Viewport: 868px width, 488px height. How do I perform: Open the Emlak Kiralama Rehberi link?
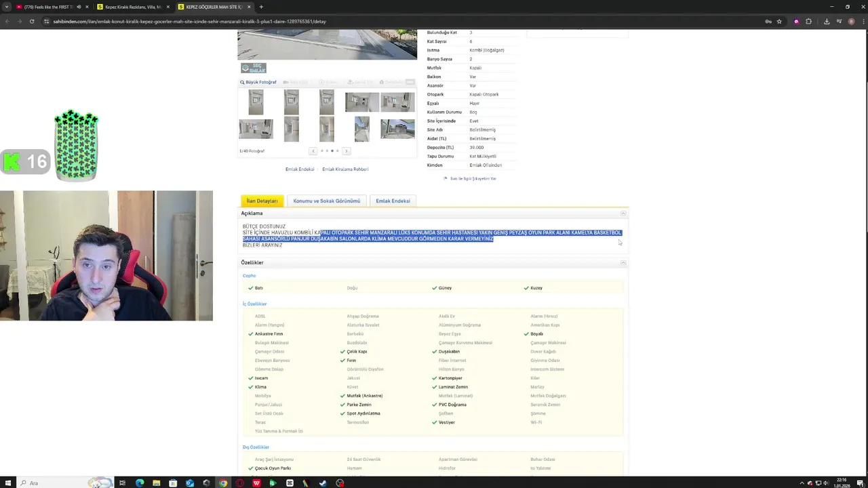345,169
